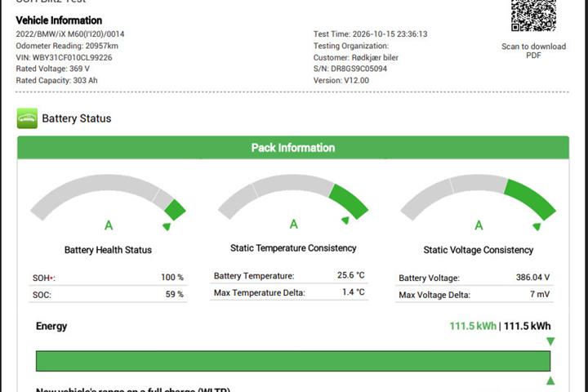The image size is (588, 392).
Task: Click the QR code to download PDF
Action: 533,16
